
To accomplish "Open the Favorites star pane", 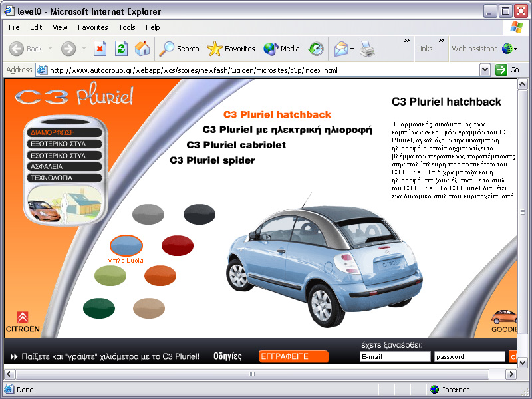I will (231, 49).
